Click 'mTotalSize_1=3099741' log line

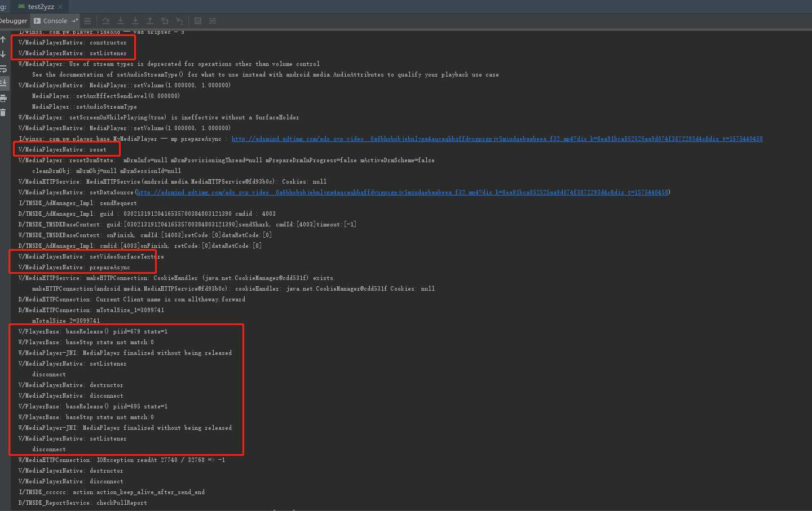91,310
